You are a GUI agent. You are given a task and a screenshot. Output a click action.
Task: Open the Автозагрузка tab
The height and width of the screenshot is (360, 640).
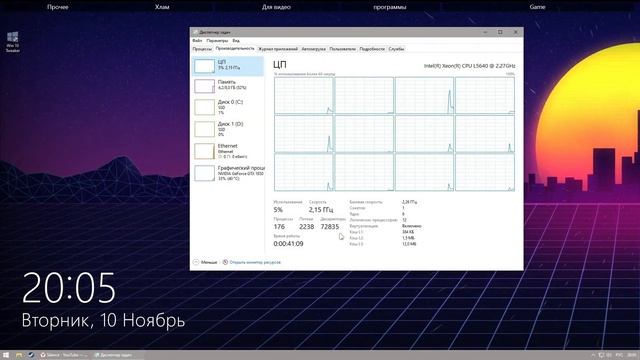313,49
